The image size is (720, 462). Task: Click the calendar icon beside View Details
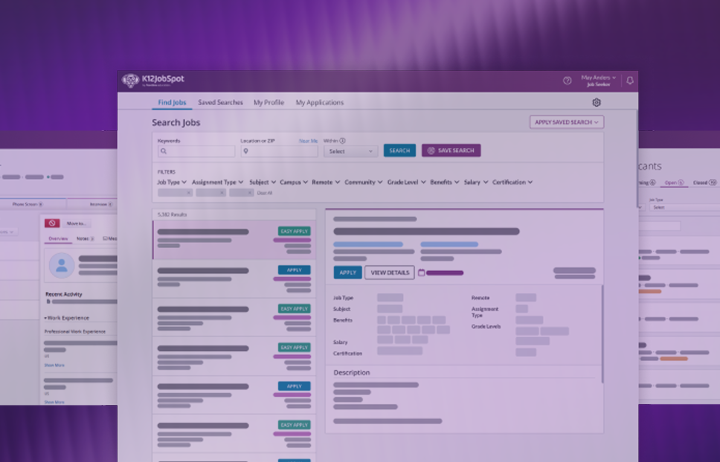[421, 272]
